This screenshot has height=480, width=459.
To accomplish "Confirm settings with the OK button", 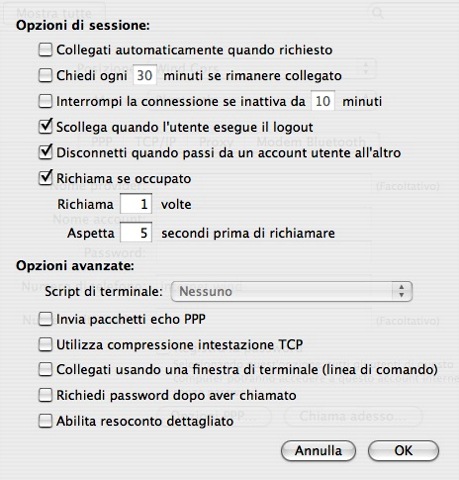I will [403, 451].
